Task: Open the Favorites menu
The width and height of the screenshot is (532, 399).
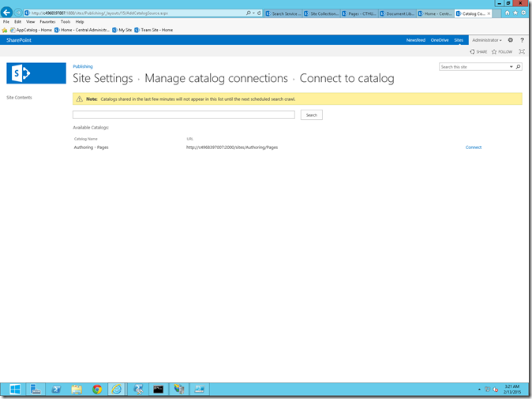Action: (x=47, y=22)
